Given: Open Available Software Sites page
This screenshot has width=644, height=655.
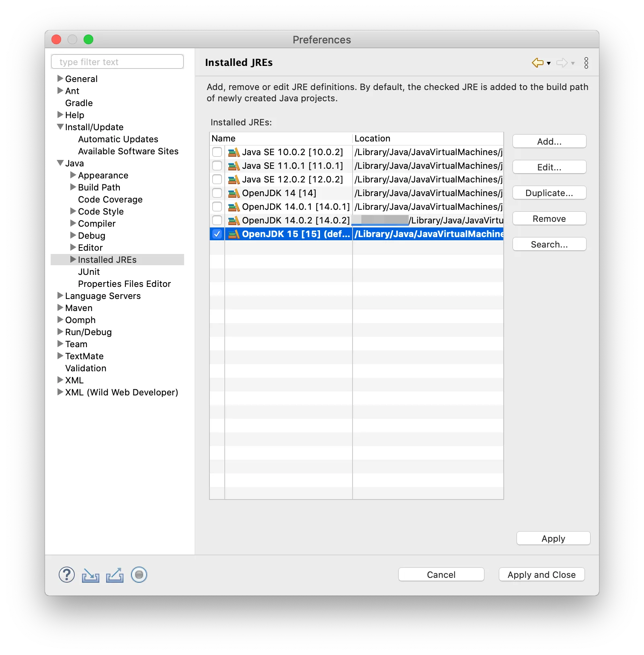Looking at the screenshot, I should click(x=128, y=151).
